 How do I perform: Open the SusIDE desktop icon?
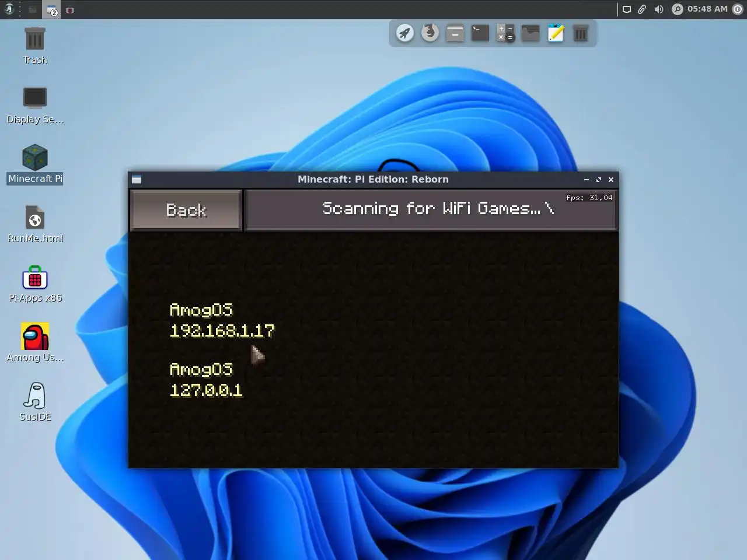(35, 402)
